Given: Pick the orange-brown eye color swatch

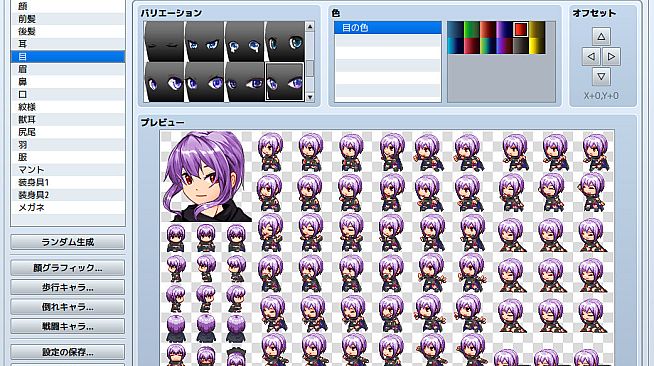Looking at the screenshot, I should coord(488,29).
